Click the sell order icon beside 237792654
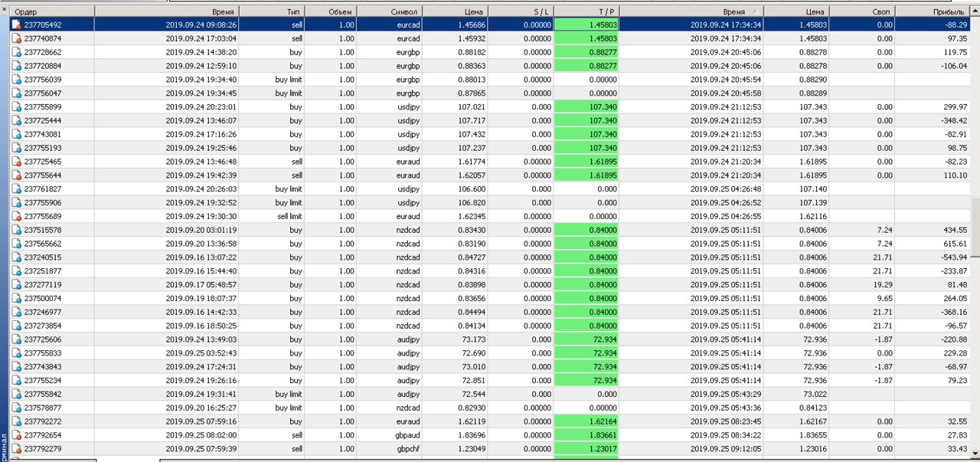980x462 pixels. point(16,435)
